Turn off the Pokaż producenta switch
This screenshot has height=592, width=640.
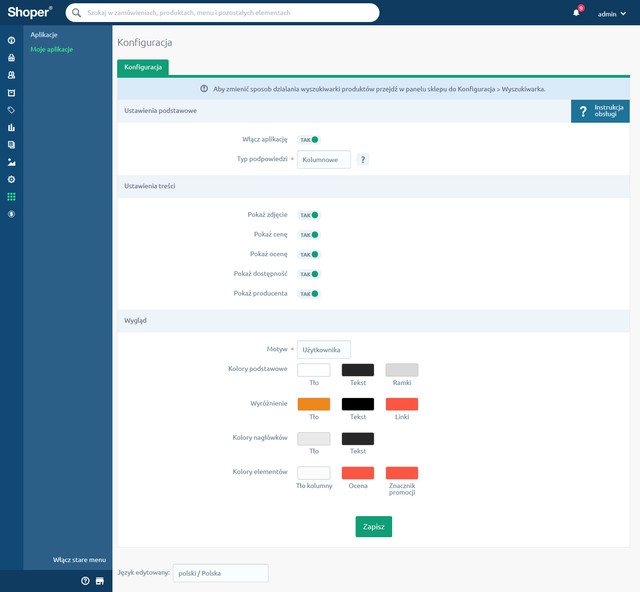coord(309,294)
